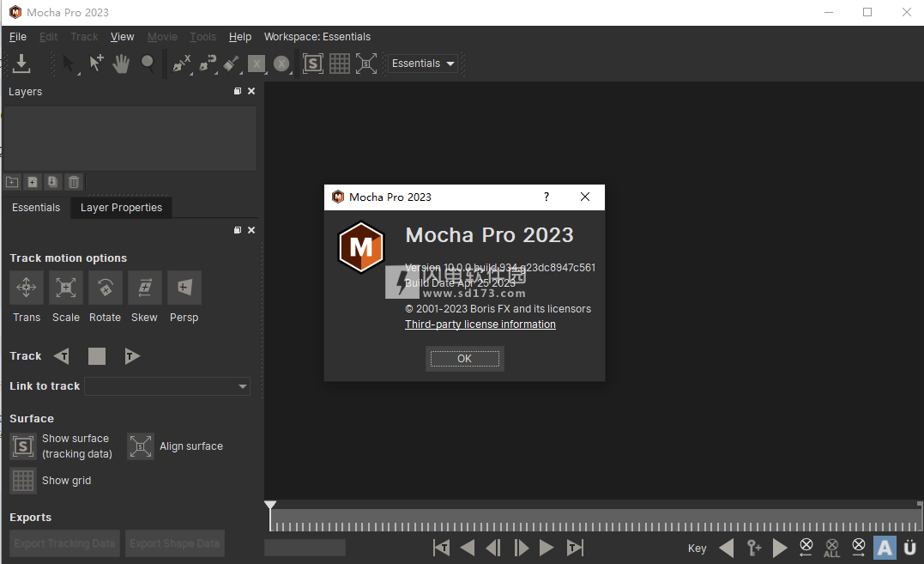The width and height of the screenshot is (924, 564).
Task: Activate the Pan hand tool
Action: click(x=121, y=63)
